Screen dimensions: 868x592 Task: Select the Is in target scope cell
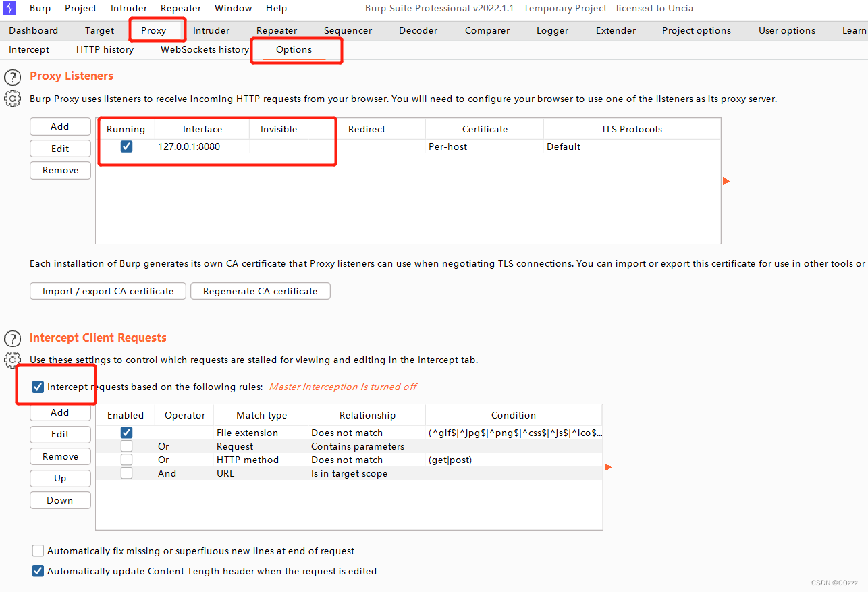point(367,473)
